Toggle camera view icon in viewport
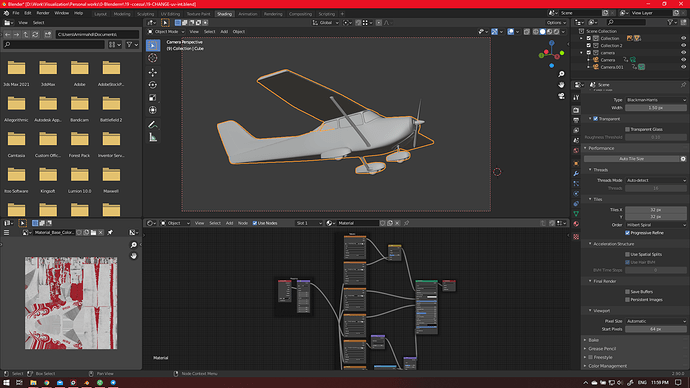 (x=561, y=95)
